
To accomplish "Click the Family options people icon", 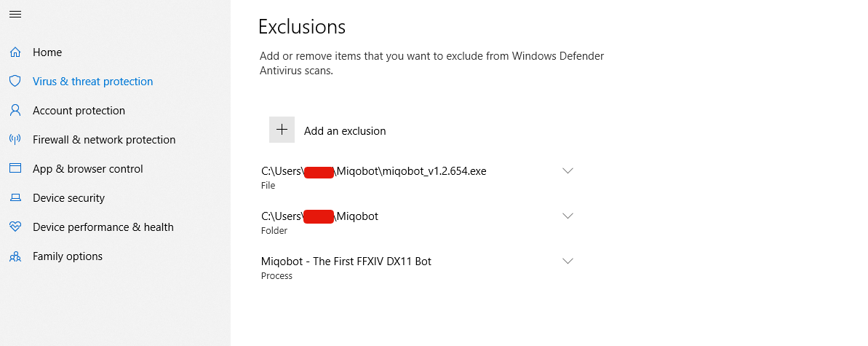I will pos(15,256).
